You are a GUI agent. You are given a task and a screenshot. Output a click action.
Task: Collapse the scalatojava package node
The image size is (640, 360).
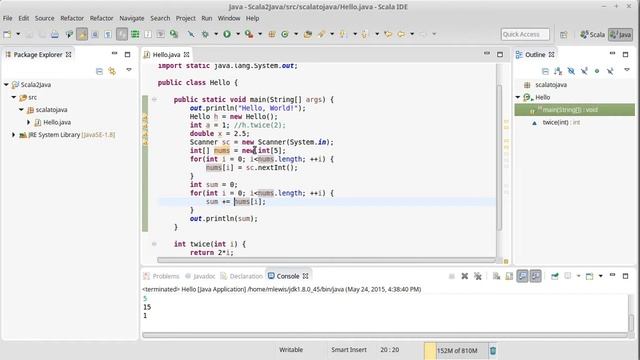click(22, 110)
